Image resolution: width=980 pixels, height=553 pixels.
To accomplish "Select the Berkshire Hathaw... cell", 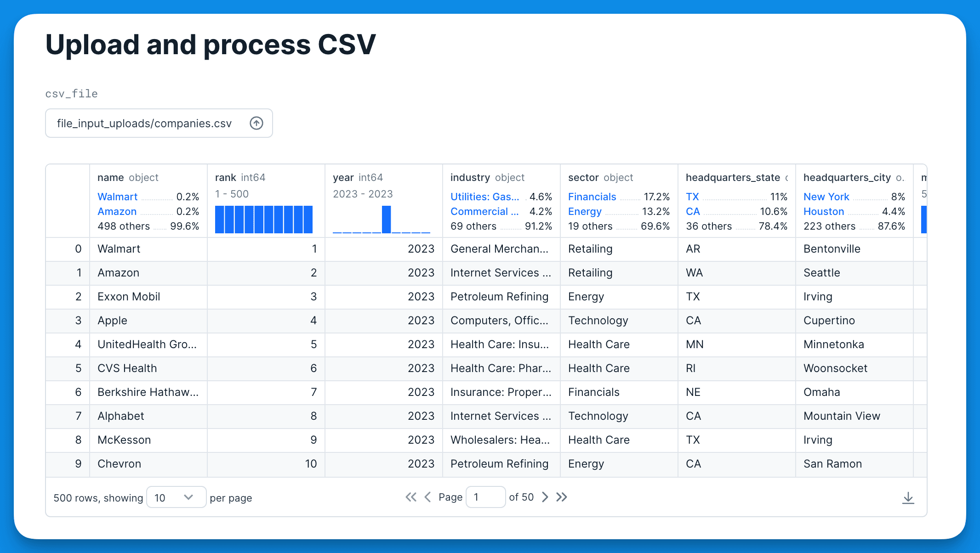I will pyautogui.click(x=148, y=392).
